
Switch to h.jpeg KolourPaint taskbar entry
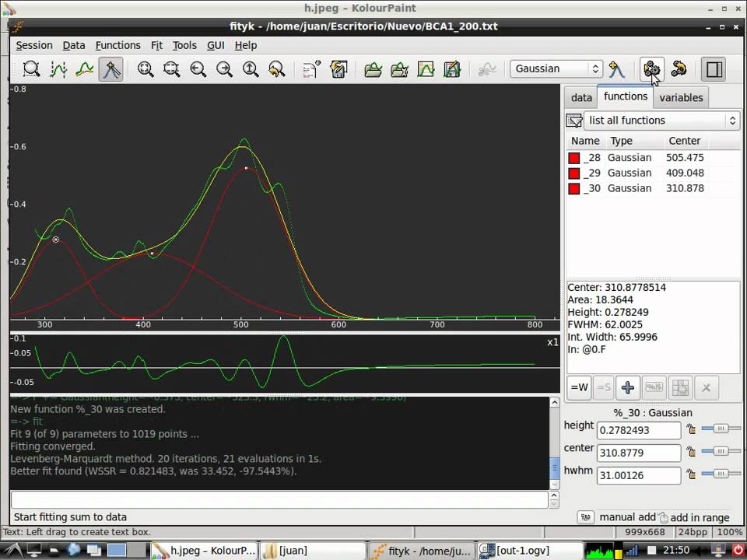(204, 551)
